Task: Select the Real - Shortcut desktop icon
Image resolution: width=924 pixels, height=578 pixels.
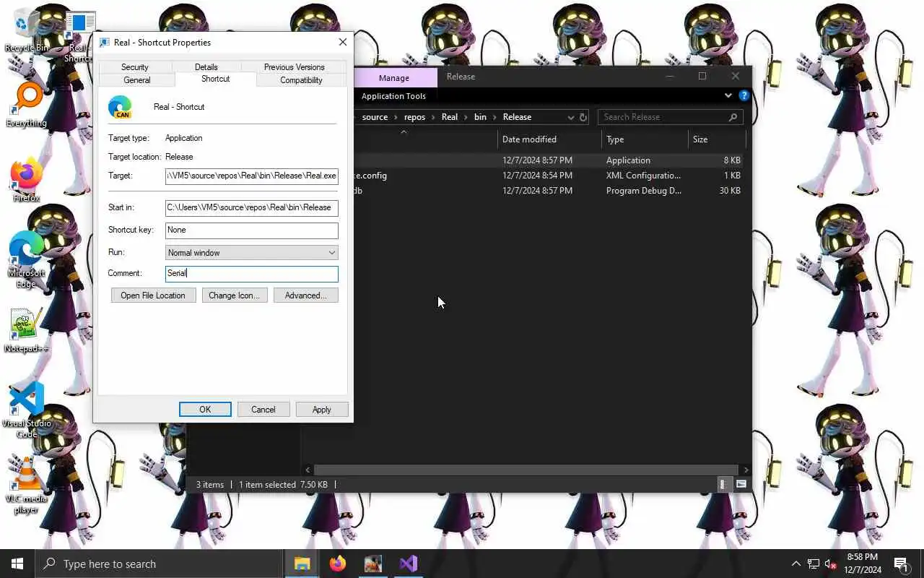Action: pos(79,36)
